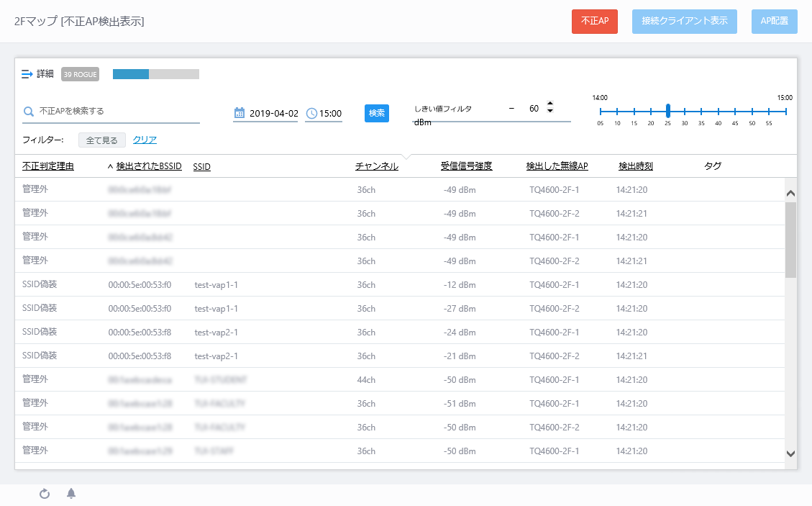Screen dimensions: 812x506
Task: Click BSSID 00:00:5e:00:53:f8 in the -24 dBm row
Action: pyautogui.click(x=140, y=333)
